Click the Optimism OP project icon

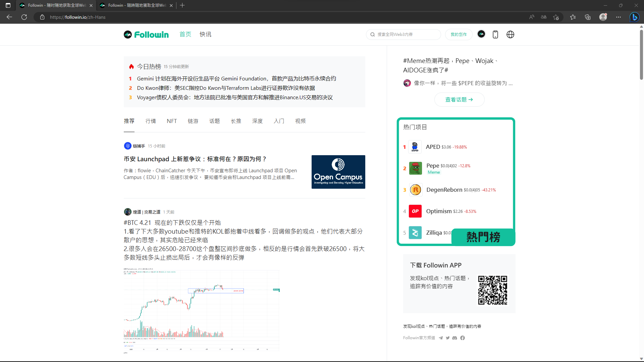pos(415,211)
